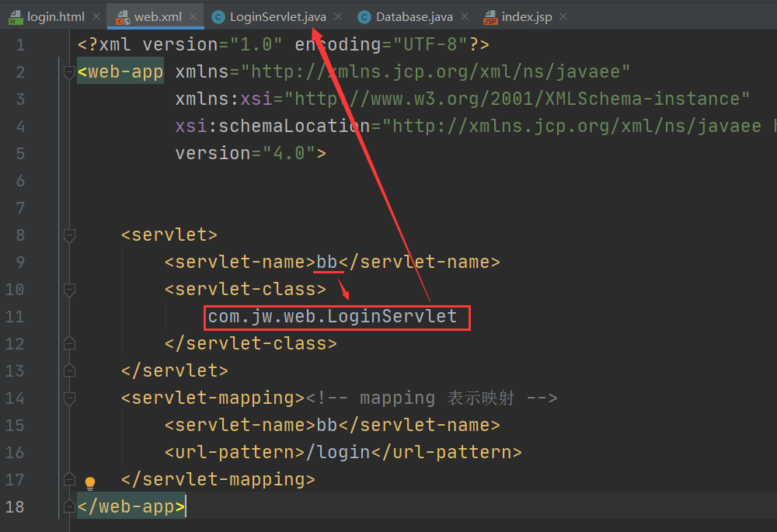Close the LoginServlet.java tab

click(x=338, y=16)
